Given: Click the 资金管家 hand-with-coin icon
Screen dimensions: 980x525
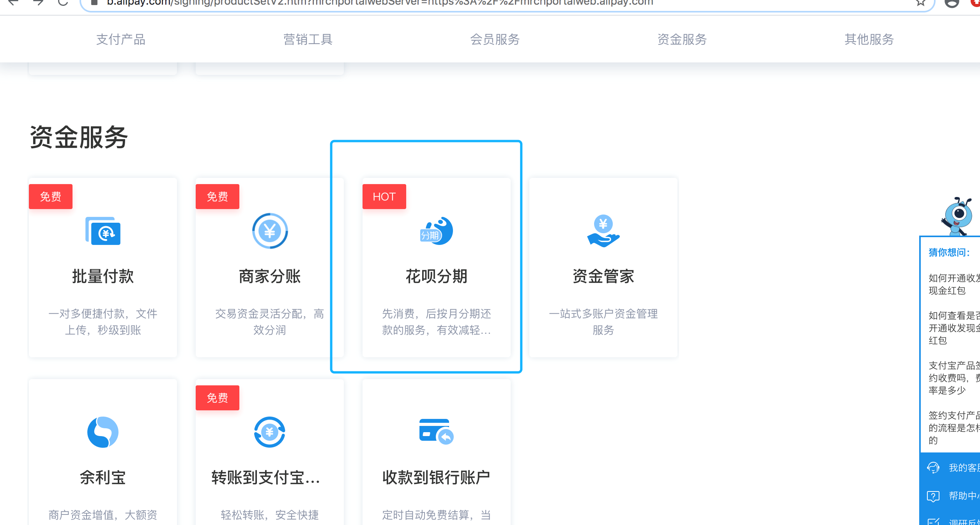Looking at the screenshot, I should (603, 231).
